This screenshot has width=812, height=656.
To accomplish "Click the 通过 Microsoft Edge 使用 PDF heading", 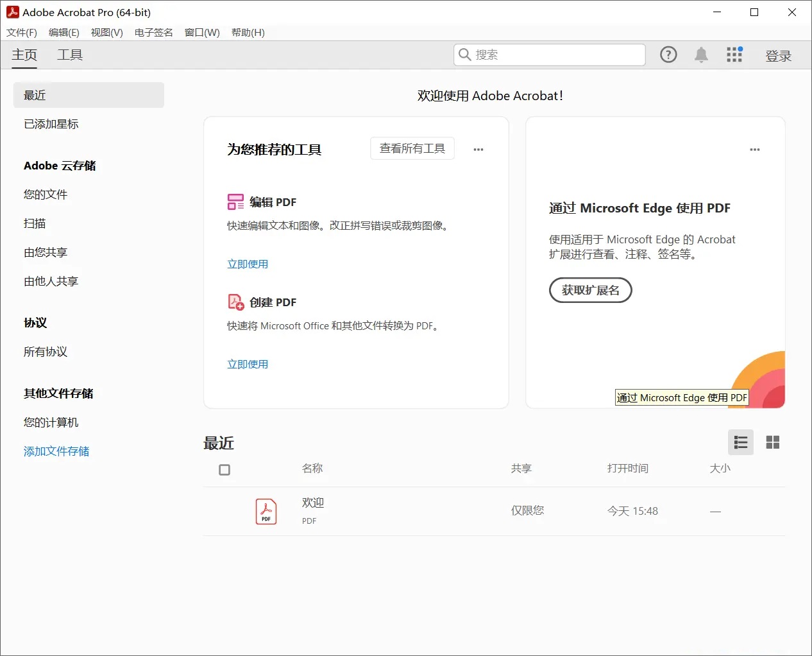I will 639,208.
